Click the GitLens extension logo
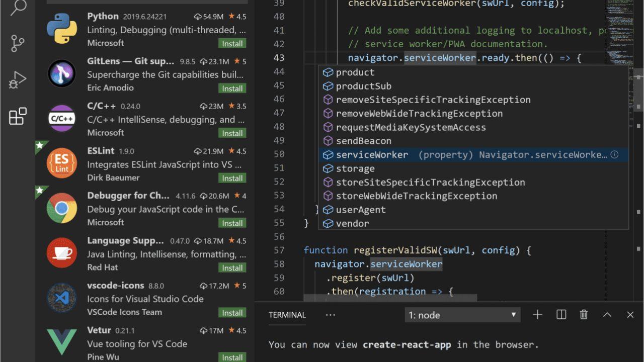This screenshot has height=362, width=644. [61, 73]
